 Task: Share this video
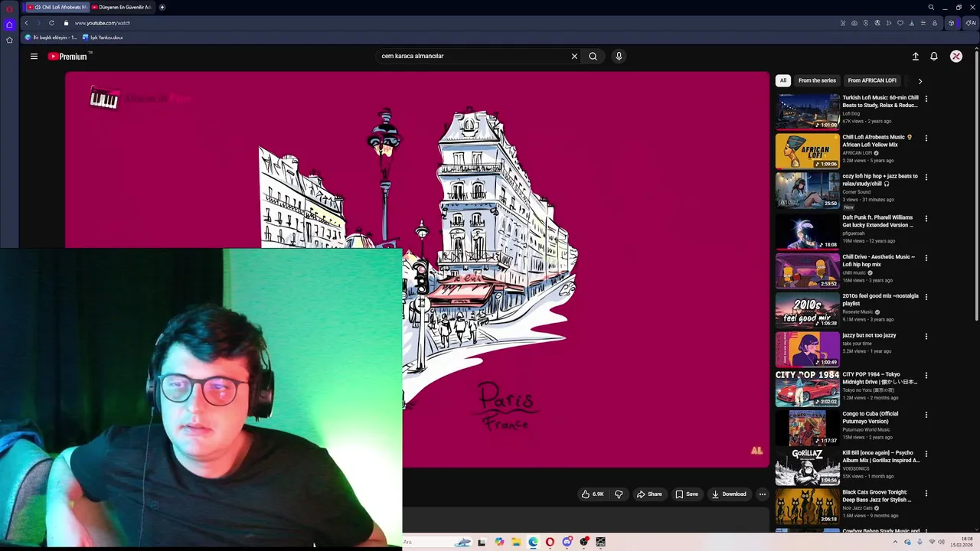click(x=649, y=494)
